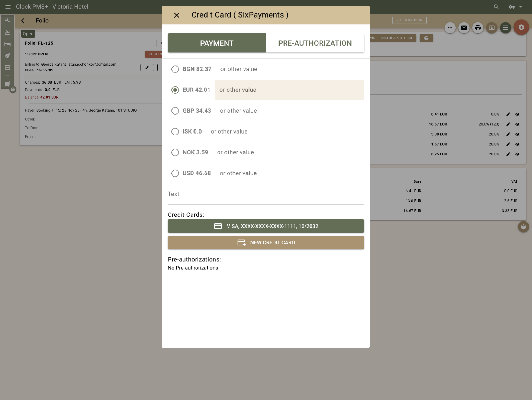
Task: Open the more options (three dots) menu
Action: click(x=450, y=28)
